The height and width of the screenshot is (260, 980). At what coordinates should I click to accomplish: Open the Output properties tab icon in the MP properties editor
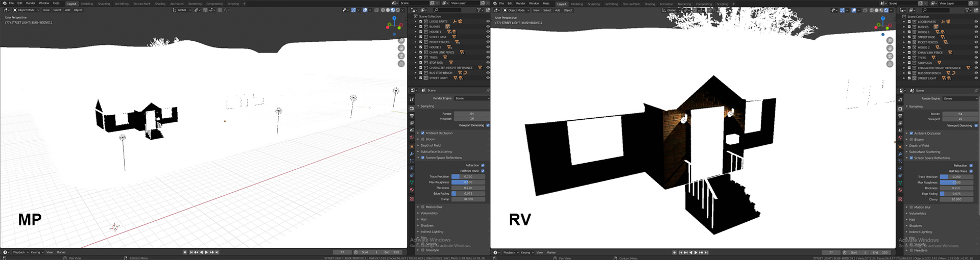point(412,116)
